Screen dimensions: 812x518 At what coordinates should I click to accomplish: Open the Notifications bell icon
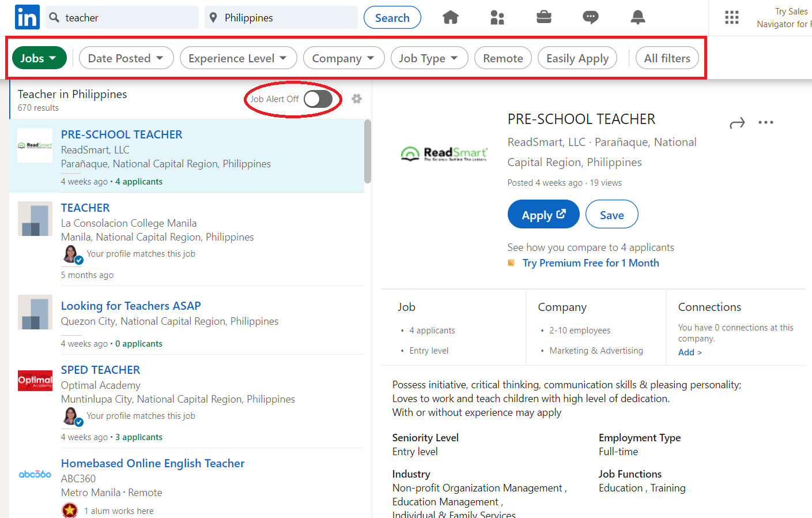(x=638, y=18)
